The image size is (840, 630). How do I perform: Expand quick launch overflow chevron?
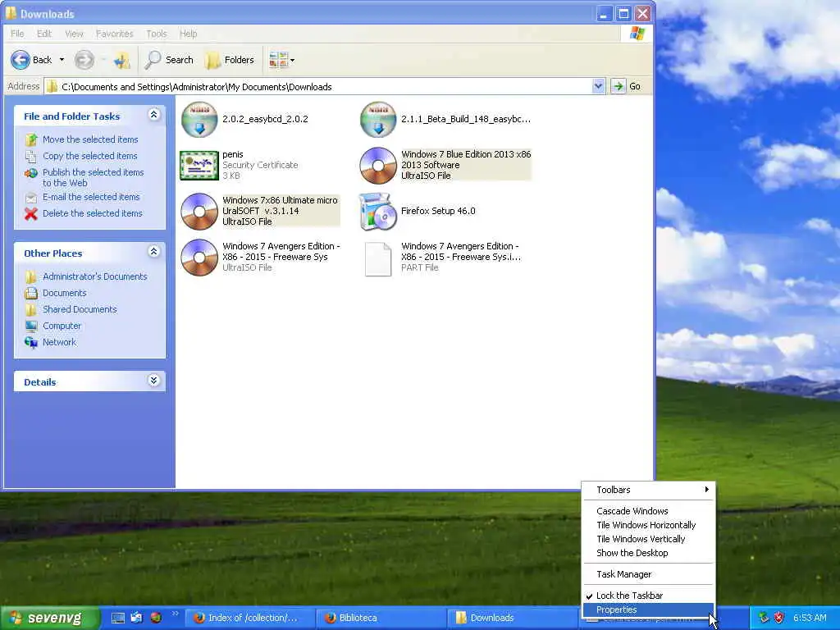point(175,614)
